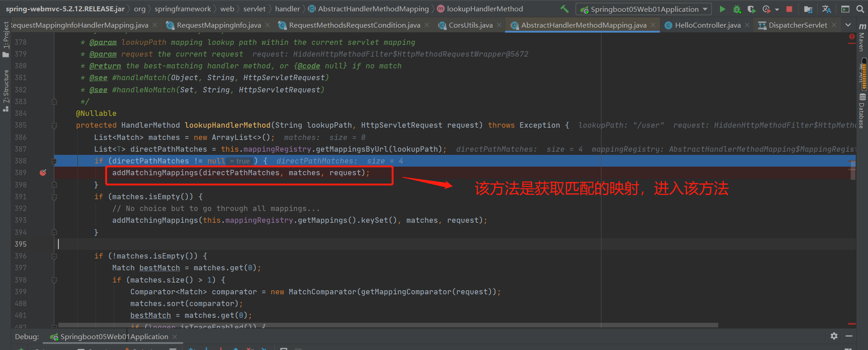Image resolution: width=868 pixels, height=350 pixels.
Task: Open the Database tool window
Action: (x=862, y=111)
